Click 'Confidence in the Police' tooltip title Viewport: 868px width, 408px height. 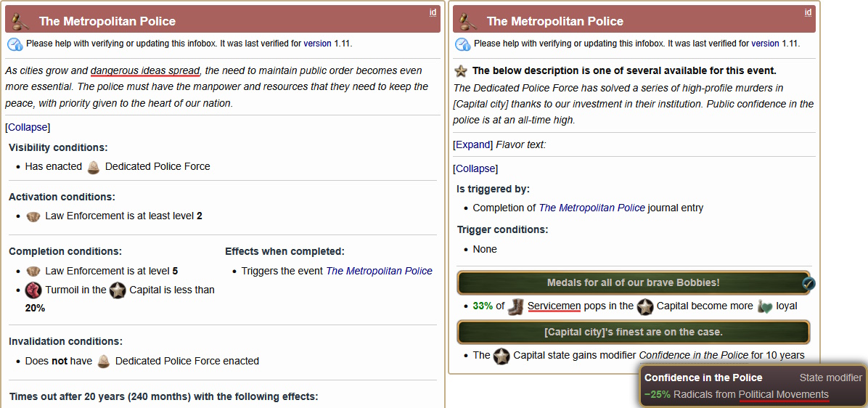coord(703,378)
